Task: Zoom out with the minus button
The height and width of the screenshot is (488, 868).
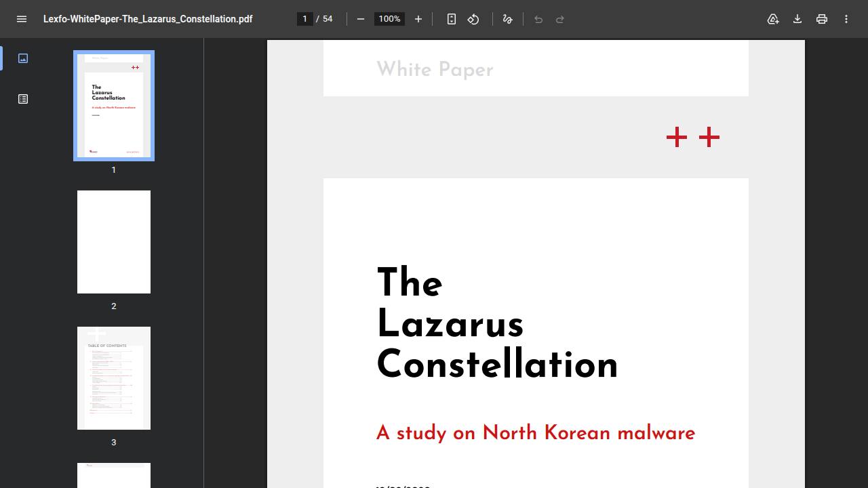Action: click(x=361, y=19)
